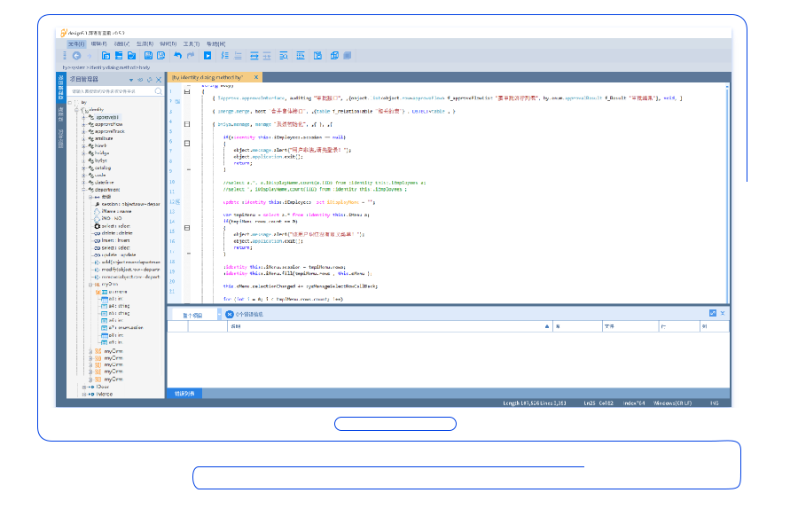The width and height of the screenshot is (798, 532).
Task: Select the third vertical sidebar tab
Action: tap(61, 138)
